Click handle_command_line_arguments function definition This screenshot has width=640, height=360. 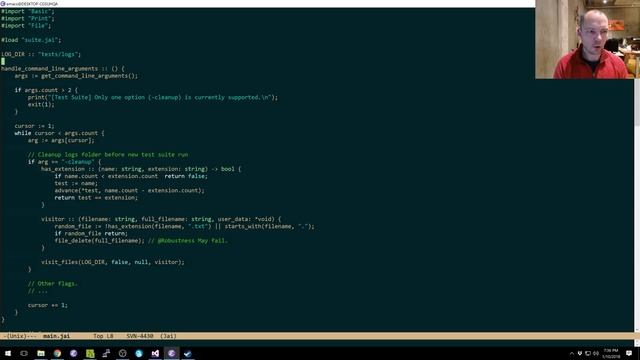pos(63,69)
